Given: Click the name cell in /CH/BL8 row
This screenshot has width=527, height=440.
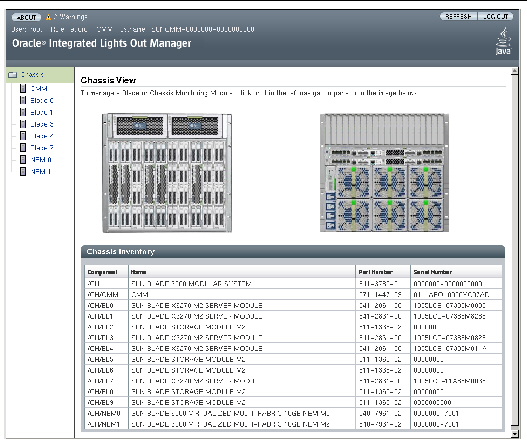Looking at the screenshot, I should [242, 392].
